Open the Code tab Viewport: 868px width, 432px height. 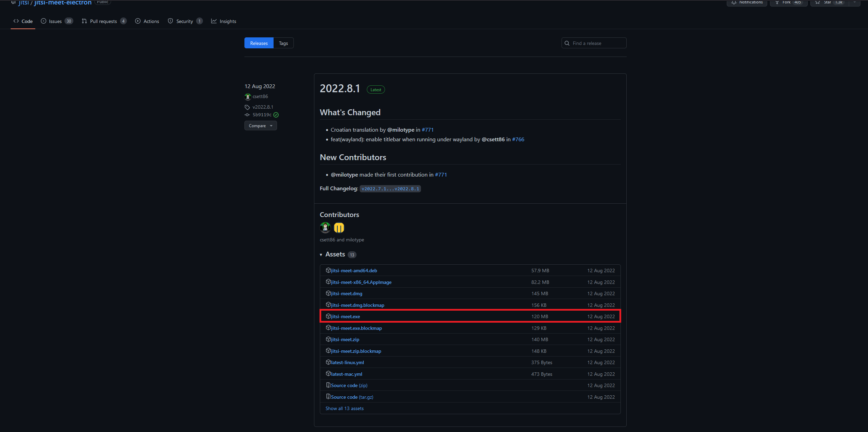[23, 21]
